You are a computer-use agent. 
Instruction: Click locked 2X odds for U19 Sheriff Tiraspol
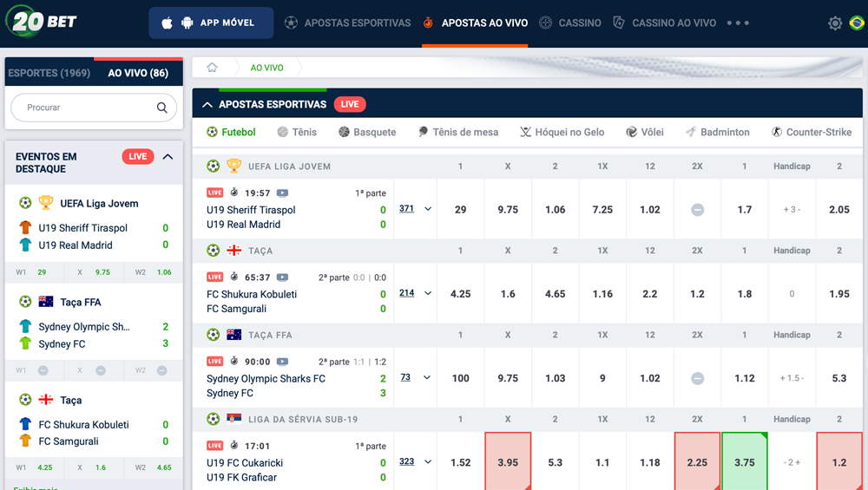pyautogui.click(x=698, y=210)
